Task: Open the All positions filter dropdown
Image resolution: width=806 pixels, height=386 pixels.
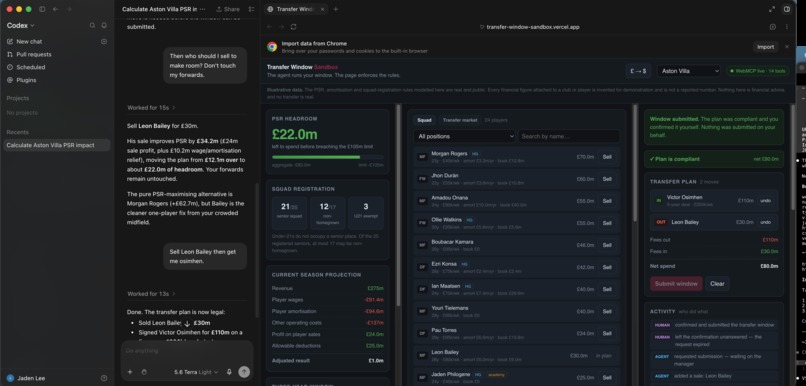Action: point(464,136)
